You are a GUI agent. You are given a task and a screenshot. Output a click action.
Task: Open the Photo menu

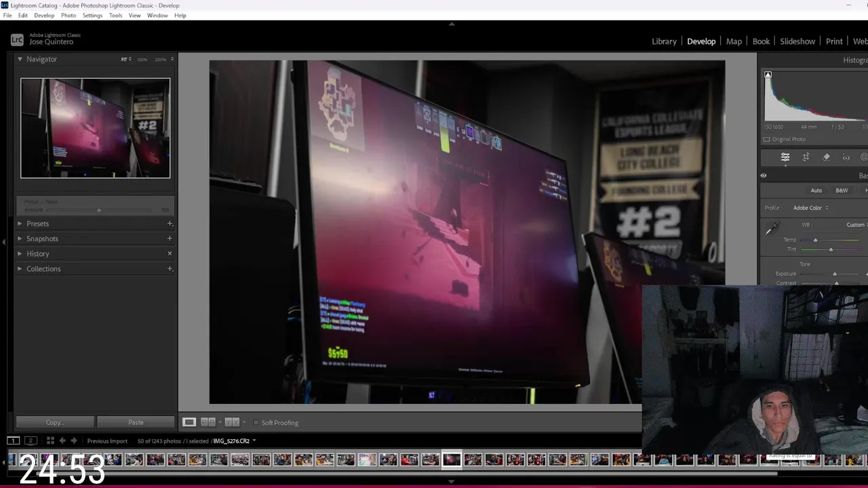[x=68, y=16]
